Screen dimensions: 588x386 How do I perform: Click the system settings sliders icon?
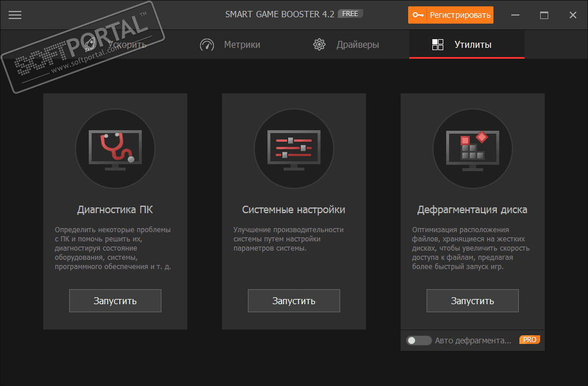coord(294,149)
